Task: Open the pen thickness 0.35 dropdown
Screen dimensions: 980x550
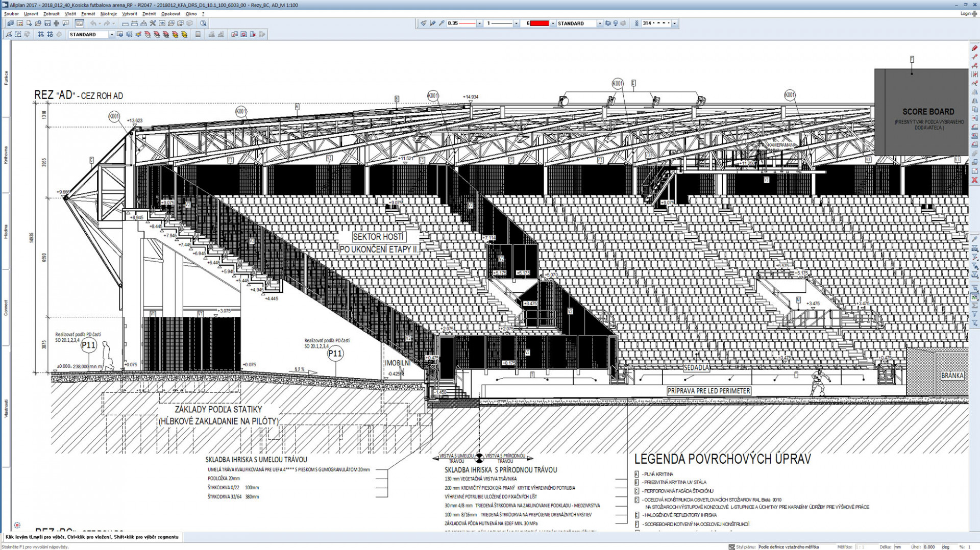Action: pyautogui.click(x=479, y=23)
